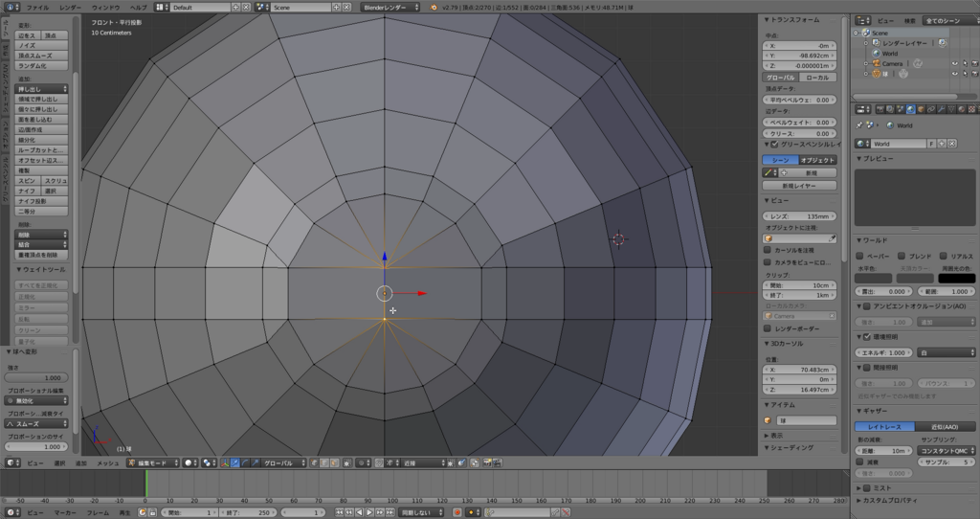Viewport: 980px width, 519px height.
Task: Toggle 球 object visibility eye in outliner
Action: click(x=954, y=74)
